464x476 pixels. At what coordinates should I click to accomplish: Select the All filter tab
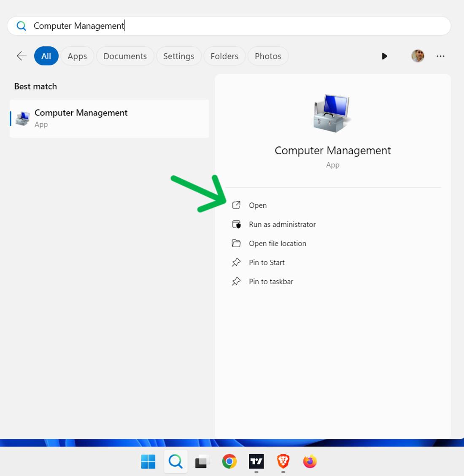(x=46, y=56)
